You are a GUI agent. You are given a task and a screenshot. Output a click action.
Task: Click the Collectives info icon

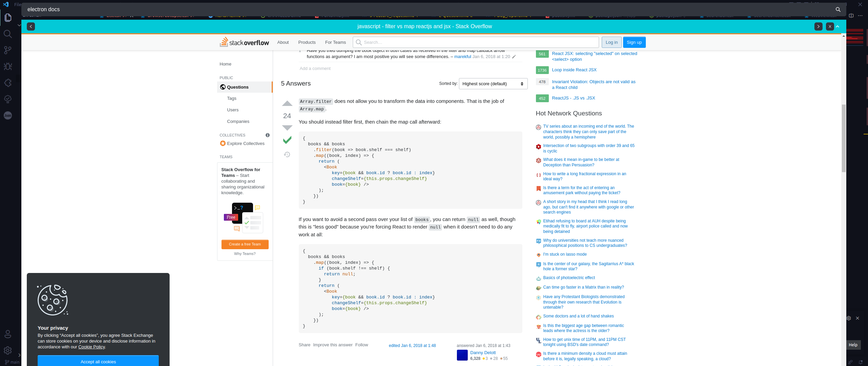268,135
